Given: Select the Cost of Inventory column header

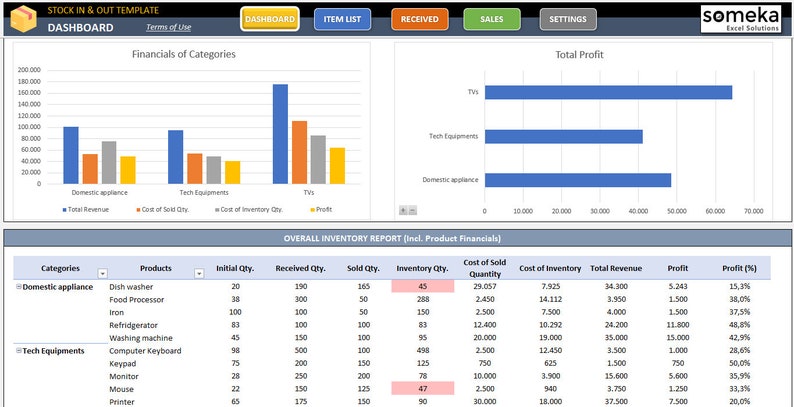Looking at the screenshot, I should click(550, 268).
